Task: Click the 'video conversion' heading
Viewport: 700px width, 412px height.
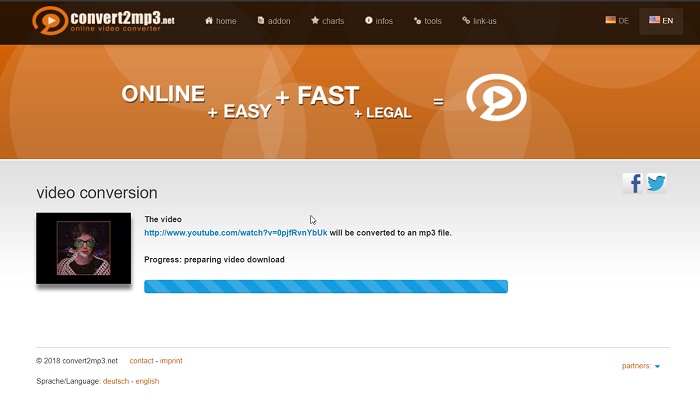Action: (x=97, y=193)
